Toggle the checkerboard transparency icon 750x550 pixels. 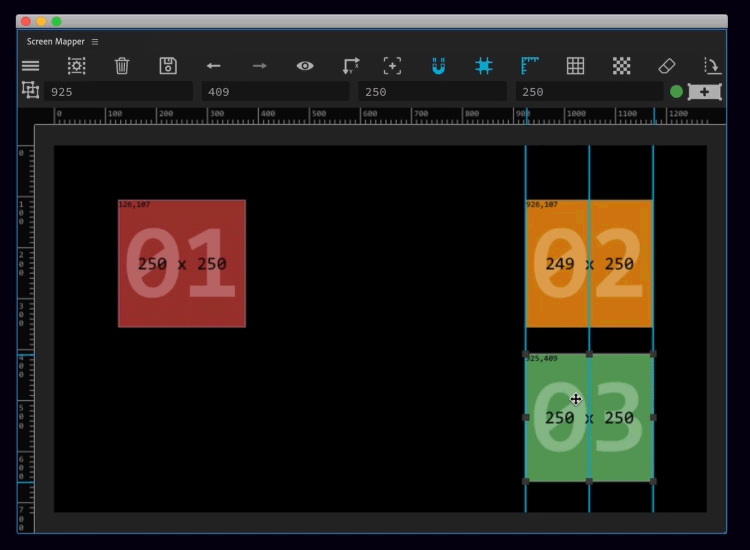621,66
